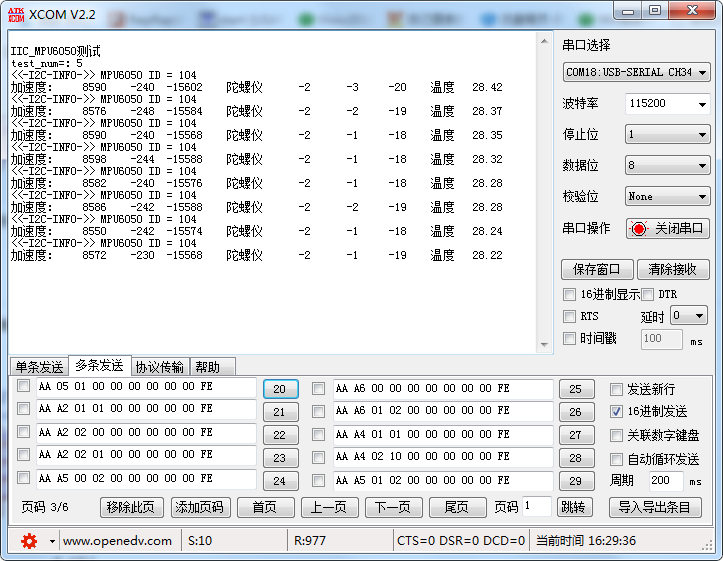Screen dimensions: 723x561
Task: Click send button 27
Action: pyautogui.click(x=576, y=435)
